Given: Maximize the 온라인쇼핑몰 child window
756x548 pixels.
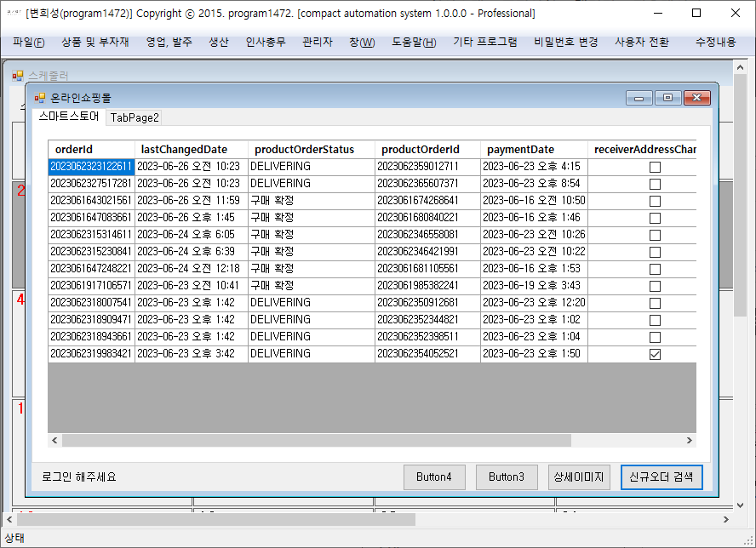Looking at the screenshot, I should click(667, 98).
